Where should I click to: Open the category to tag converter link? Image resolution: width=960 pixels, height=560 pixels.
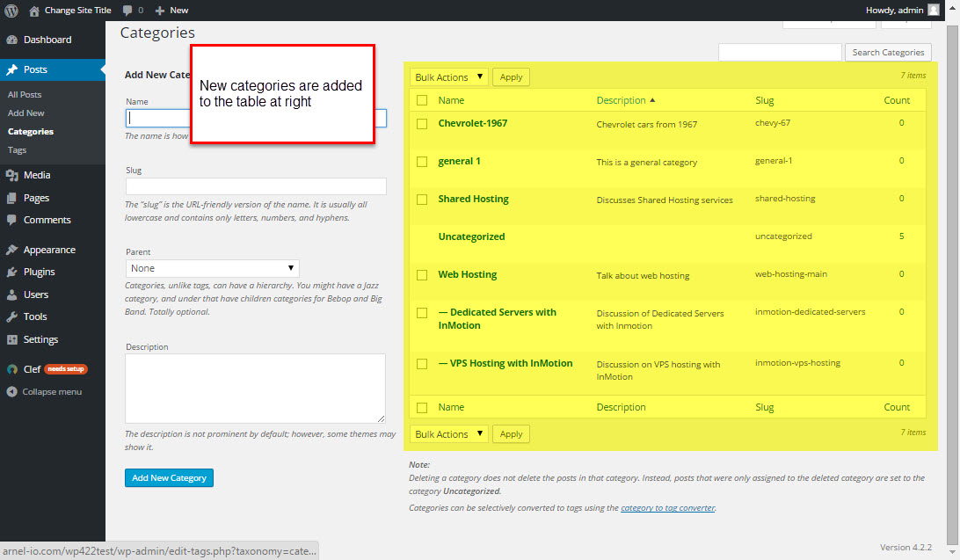[667, 508]
